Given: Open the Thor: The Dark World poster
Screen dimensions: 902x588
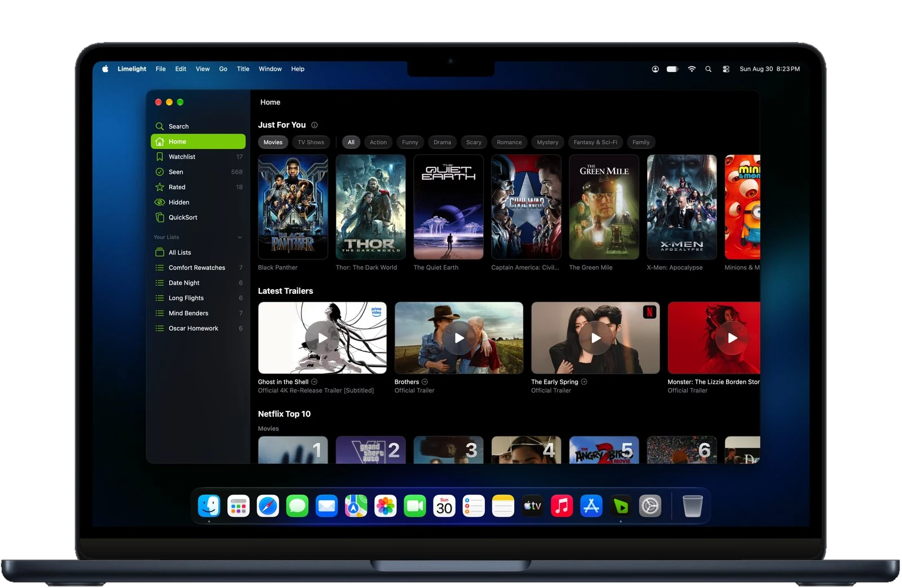Looking at the screenshot, I should point(370,207).
